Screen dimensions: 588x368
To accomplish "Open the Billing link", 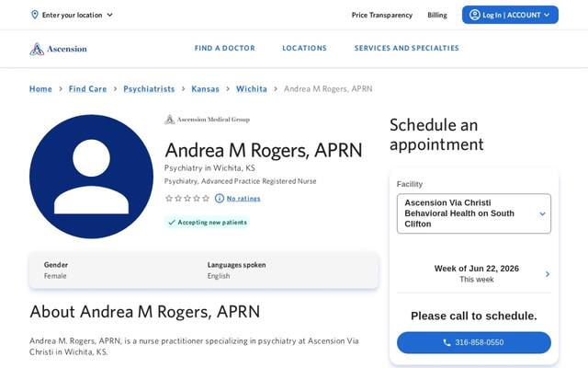I will tap(437, 15).
